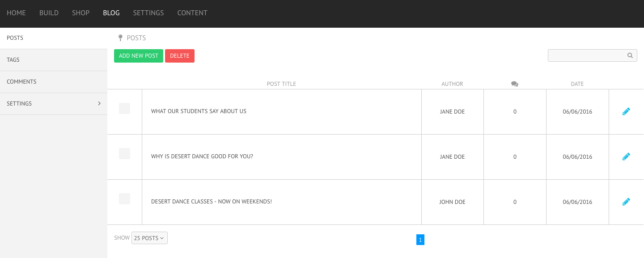Open Tags in the sidebar
The image size is (644, 258).
pyautogui.click(x=54, y=60)
